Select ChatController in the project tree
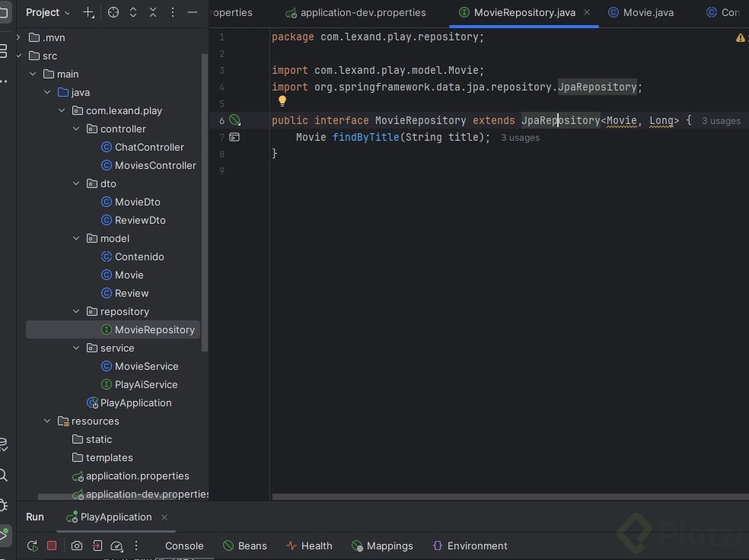 (149, 147)
